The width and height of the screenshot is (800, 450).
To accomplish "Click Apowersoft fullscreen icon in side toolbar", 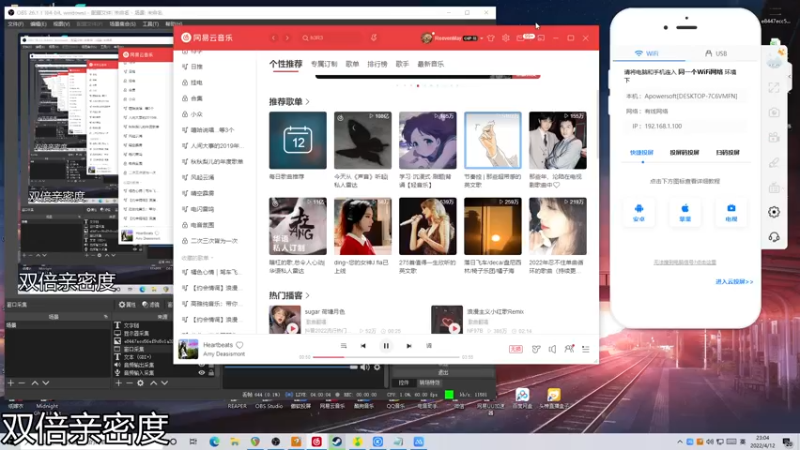I will [774, 87].
